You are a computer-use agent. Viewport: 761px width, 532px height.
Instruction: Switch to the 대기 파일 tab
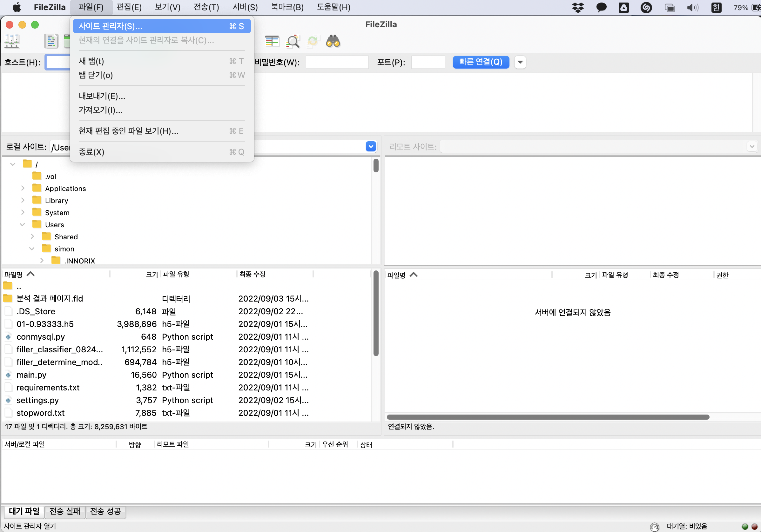[24, 511]
